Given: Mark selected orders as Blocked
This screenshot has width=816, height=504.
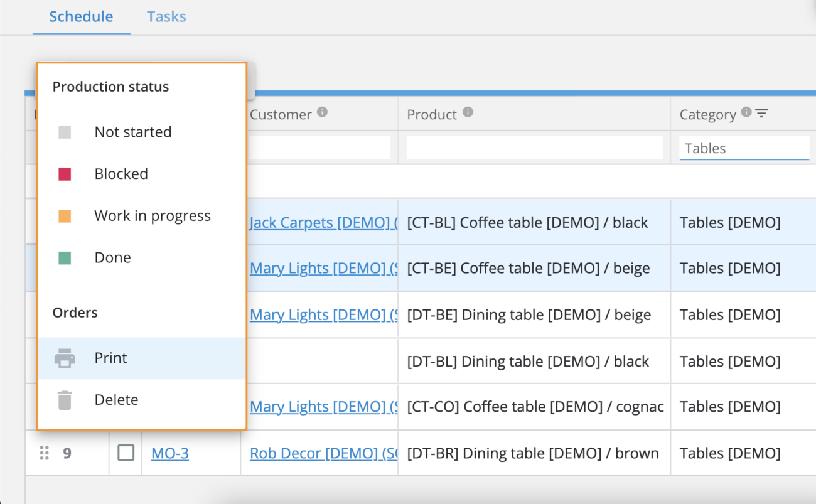Looking at the screenshot, I should coord(121,174).
